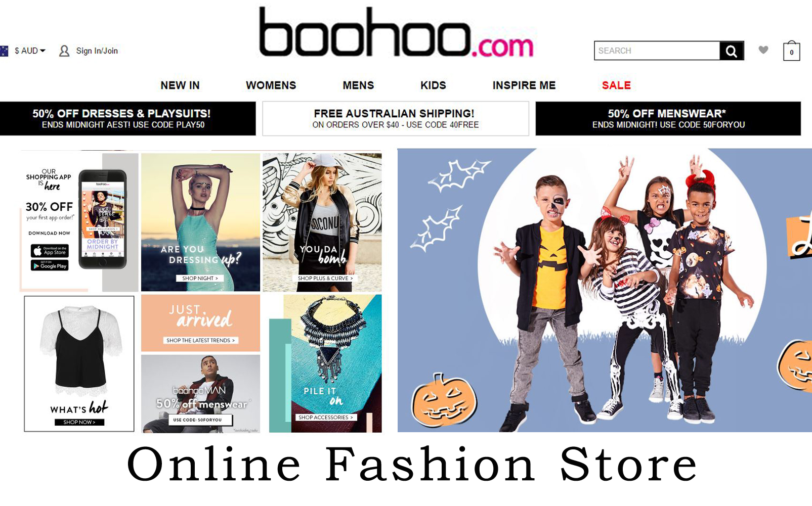The image size is (812, 506).
Task: Open the shopping bag icon
Action: point(791,51)
